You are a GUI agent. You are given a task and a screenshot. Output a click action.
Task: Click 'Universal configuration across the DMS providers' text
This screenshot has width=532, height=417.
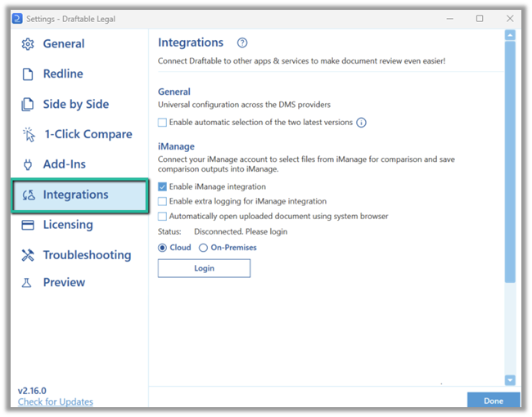click(x=244, y=105)
